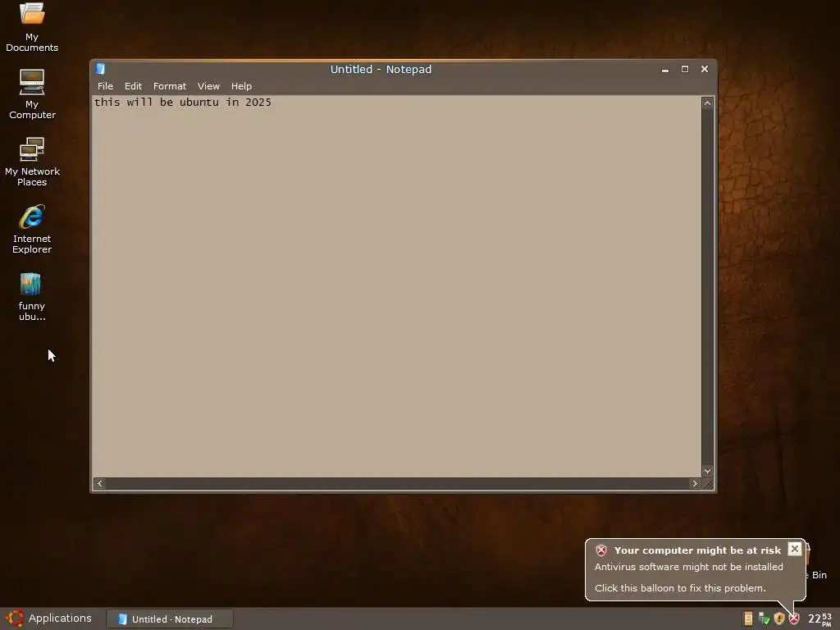
Task: Click the red X icon in the balloon title
Action: point(601,550)
